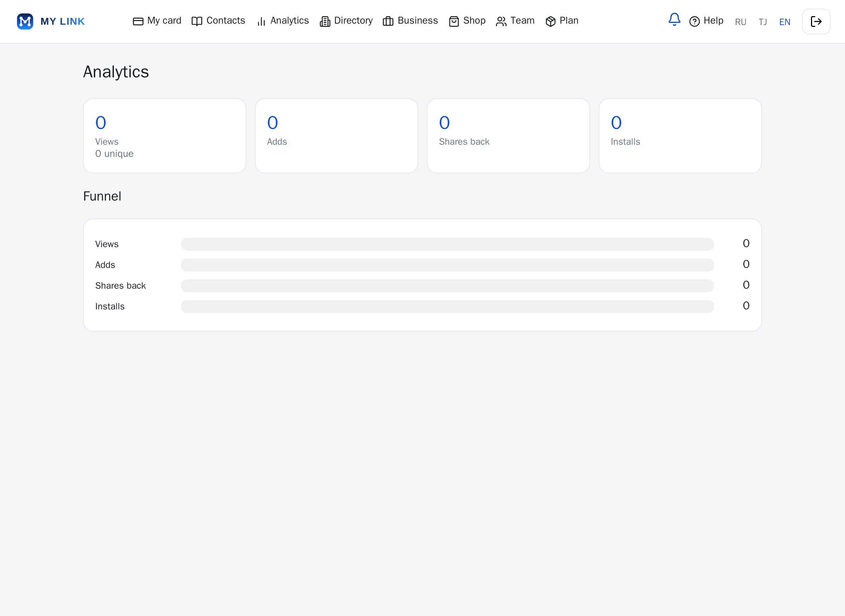Switch language to TJ
Image resolution: width=845 pixels, height=616 pixels.
click(x=763, y=22)
